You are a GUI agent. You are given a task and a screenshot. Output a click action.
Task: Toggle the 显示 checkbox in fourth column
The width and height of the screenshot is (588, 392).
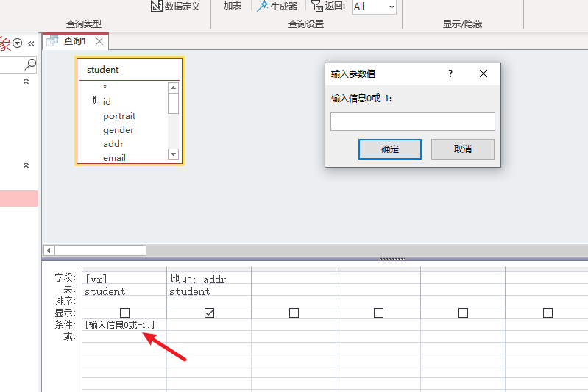coord(379,313)
